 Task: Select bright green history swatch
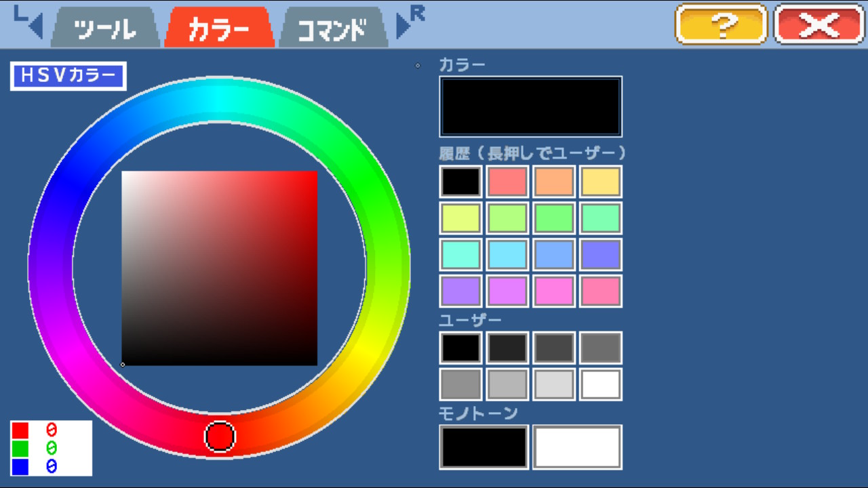[x=554, y=218]
